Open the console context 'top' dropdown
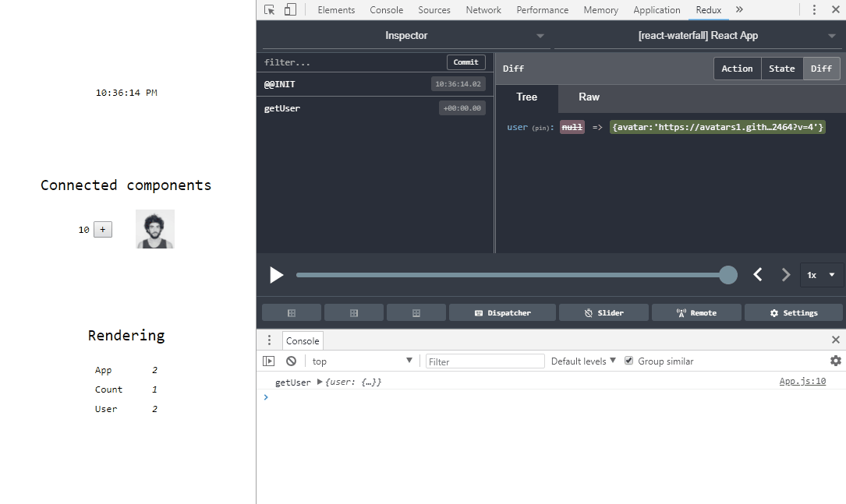 [362, 361]
